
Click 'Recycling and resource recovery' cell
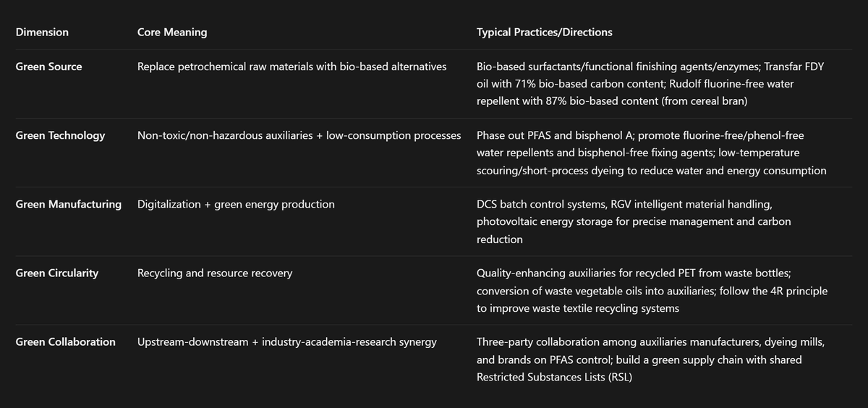click(215, 273)
